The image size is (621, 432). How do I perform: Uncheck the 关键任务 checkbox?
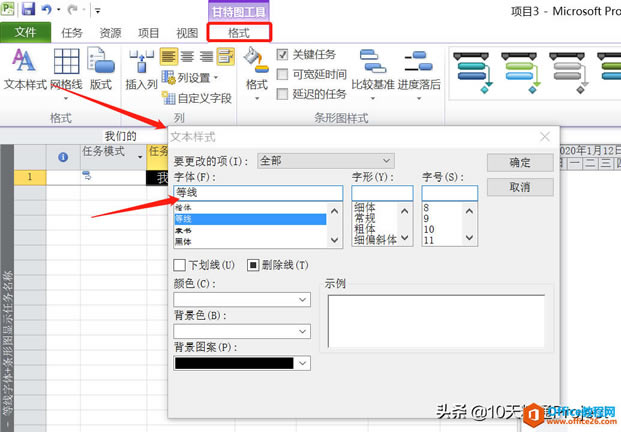click(x=282, y=54)
